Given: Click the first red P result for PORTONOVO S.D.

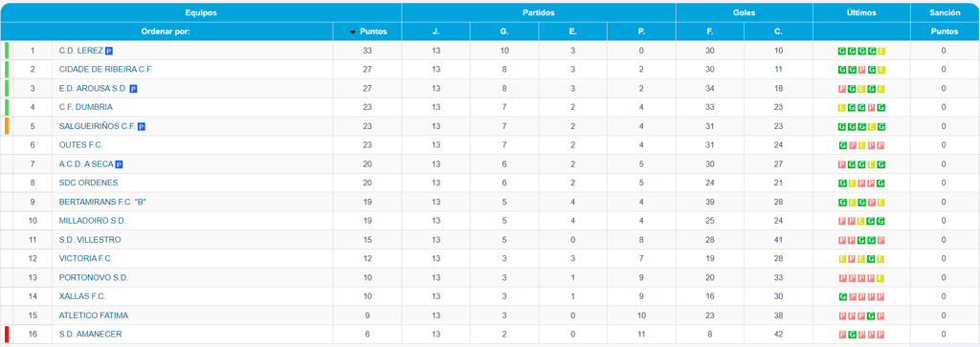Looking at the screenshot, I should click(842, 278).
